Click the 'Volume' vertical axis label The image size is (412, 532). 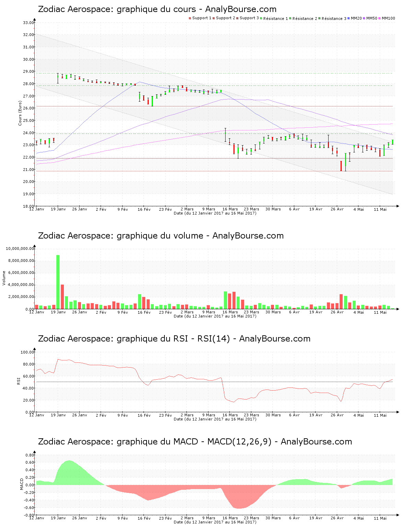(4, 278)
